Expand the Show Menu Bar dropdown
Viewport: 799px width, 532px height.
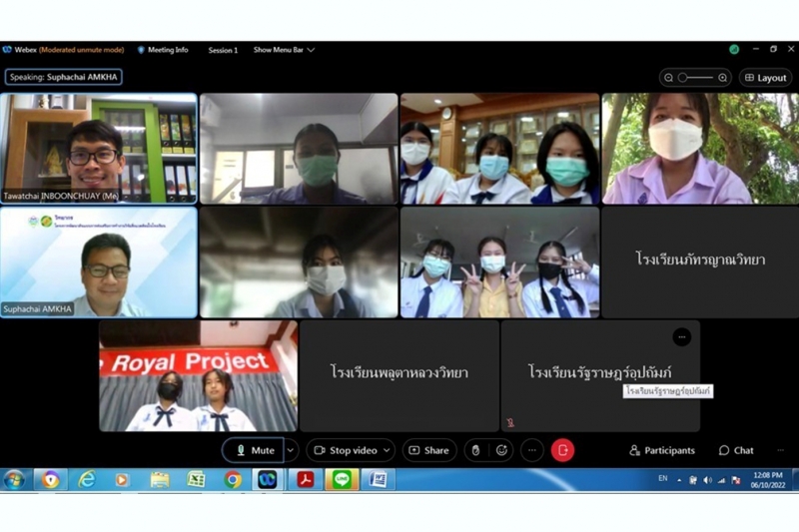pyautogui.click(x=284, y=49)
